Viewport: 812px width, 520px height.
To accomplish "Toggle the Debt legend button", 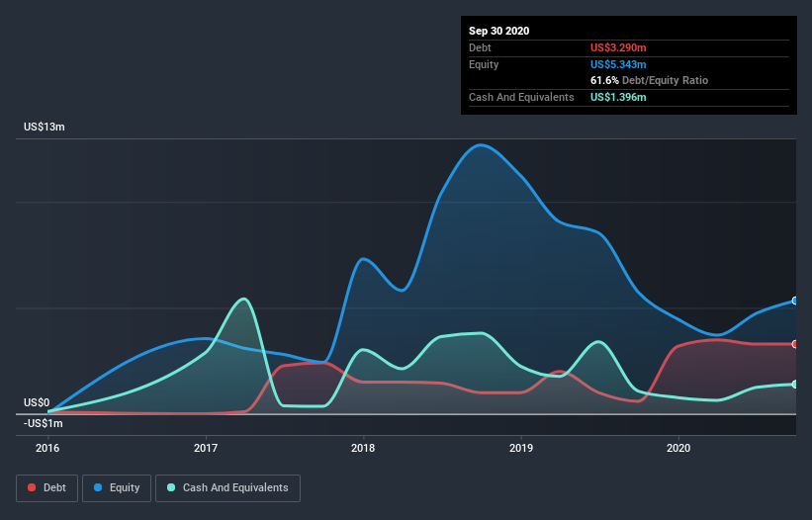I will [x=47, y=488].
